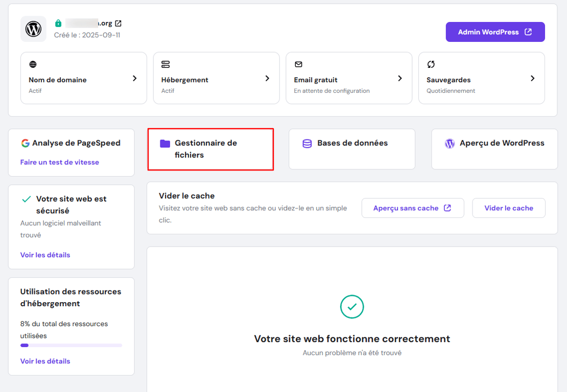
Task: Click the resource usage progress bar
Action: click(71, 345)
